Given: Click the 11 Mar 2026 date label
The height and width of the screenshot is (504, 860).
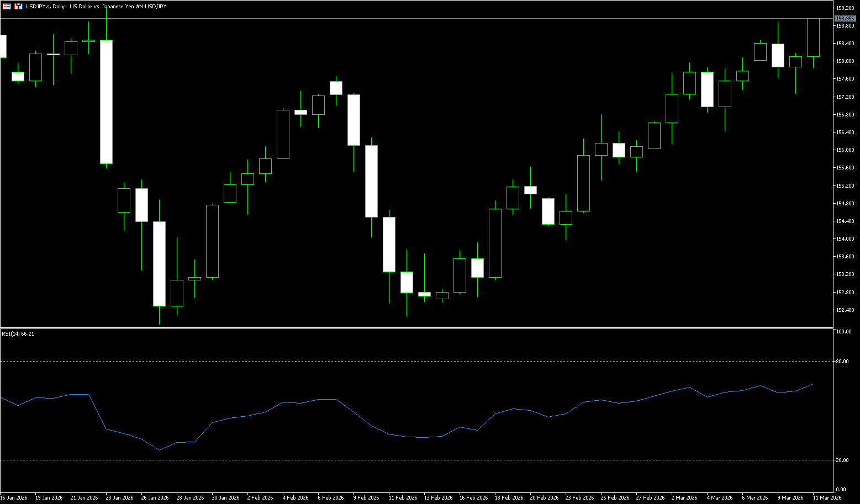Looking at the screenshot, I should tap(827, 497).
